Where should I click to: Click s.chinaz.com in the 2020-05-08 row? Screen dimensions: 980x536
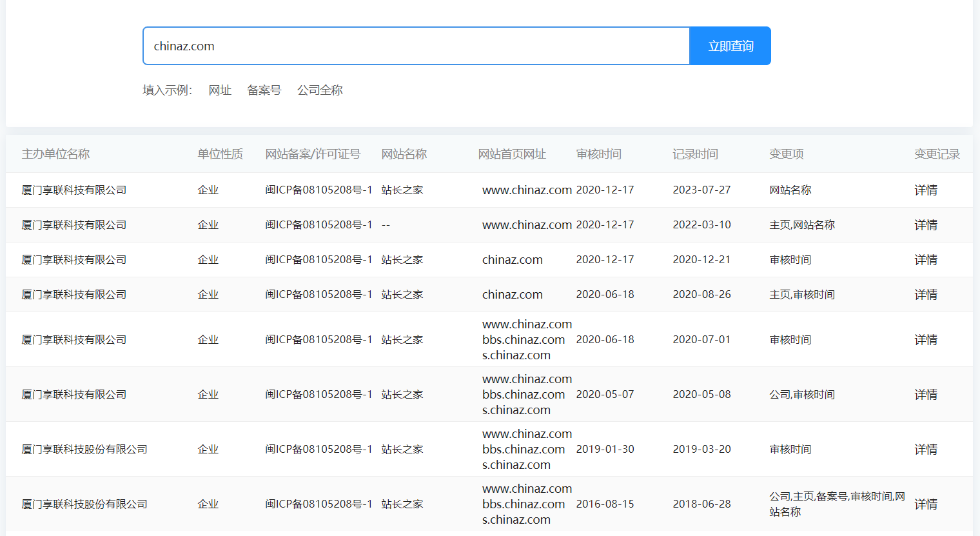(516, 410)
